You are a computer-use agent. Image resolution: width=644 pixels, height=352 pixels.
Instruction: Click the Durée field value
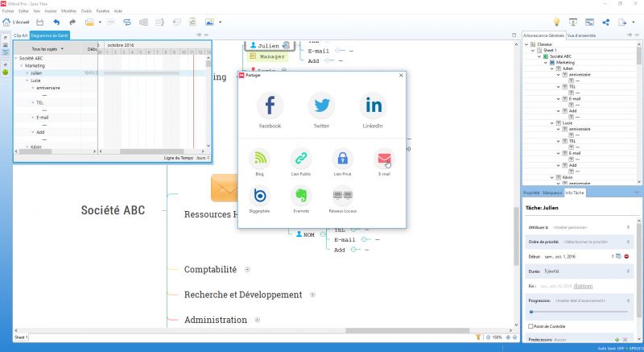[x=551, y=271]
